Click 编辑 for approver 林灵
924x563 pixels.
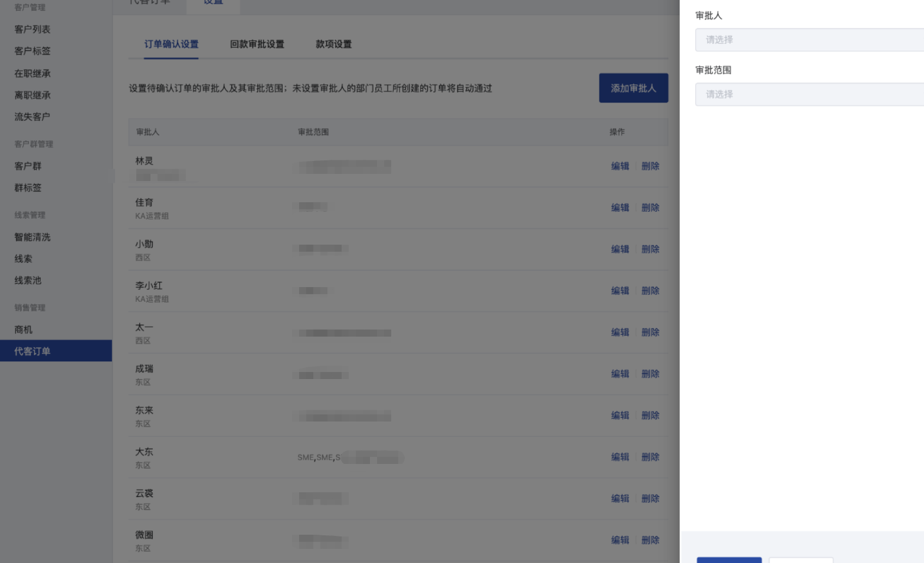620,166
